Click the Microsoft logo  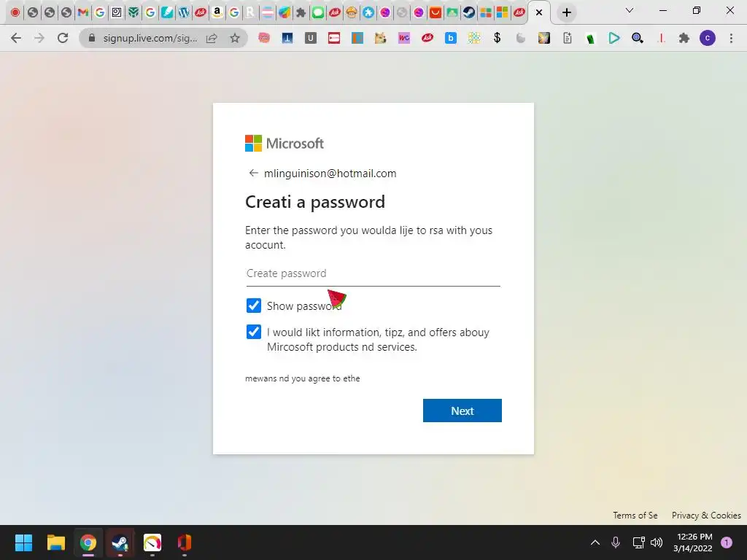[285, 144]
